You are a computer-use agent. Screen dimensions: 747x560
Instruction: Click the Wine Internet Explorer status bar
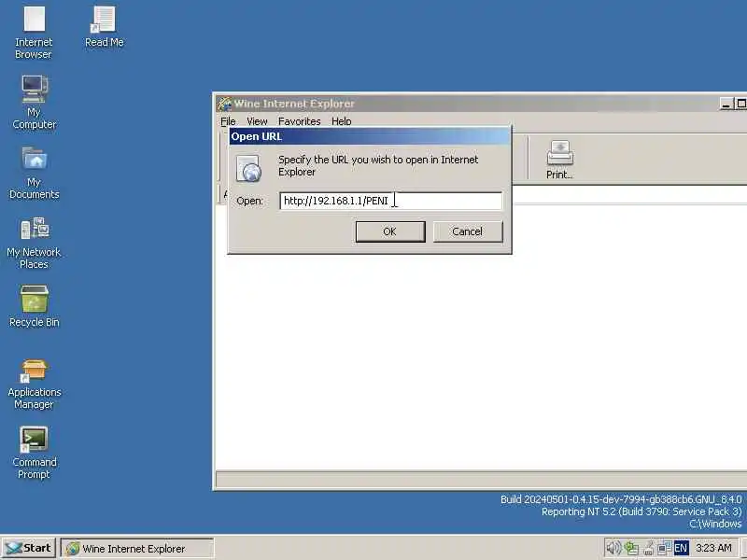[x=481, y=479]
